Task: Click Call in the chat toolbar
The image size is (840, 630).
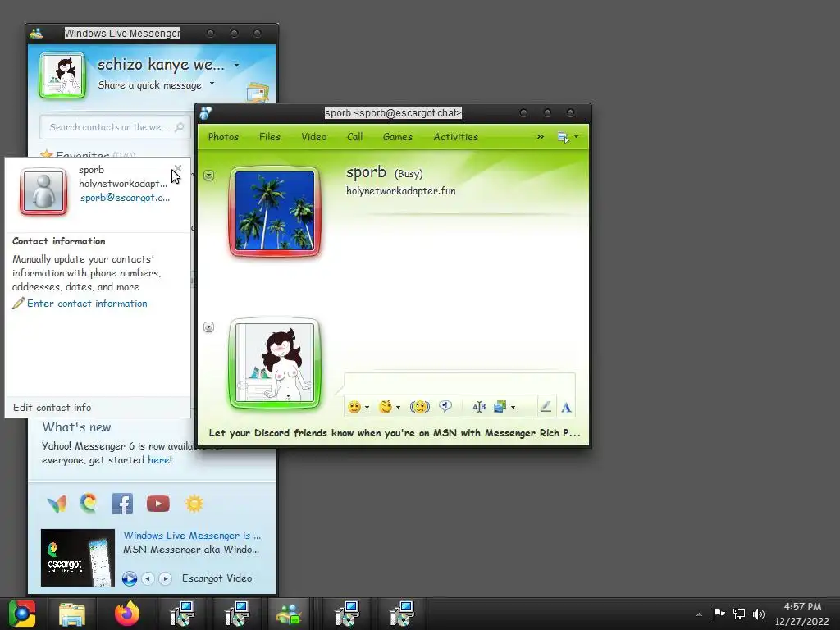Action: click(x=354, y=137)
